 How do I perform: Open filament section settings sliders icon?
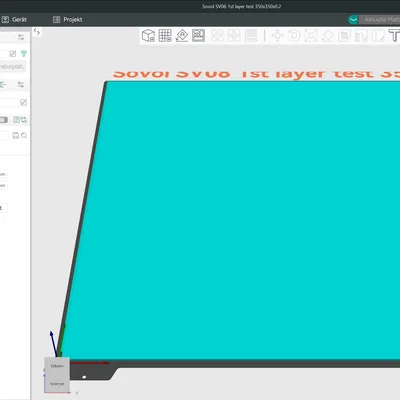[x=21, y=84]
